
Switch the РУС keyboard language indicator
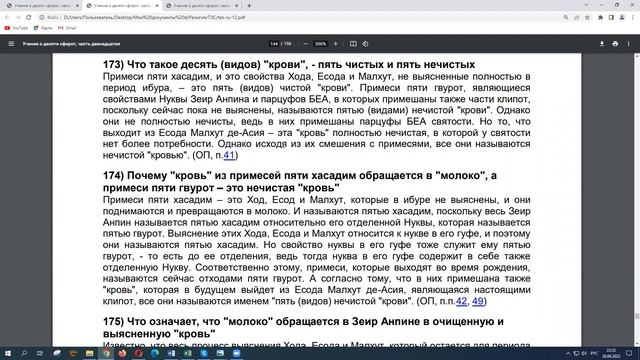(594, 353)
